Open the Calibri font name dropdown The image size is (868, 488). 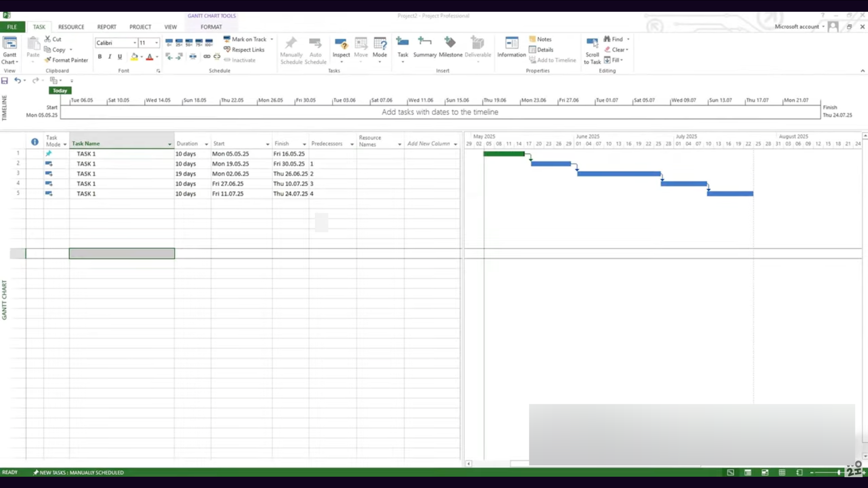pyautogui.click(x=135, y=43)
